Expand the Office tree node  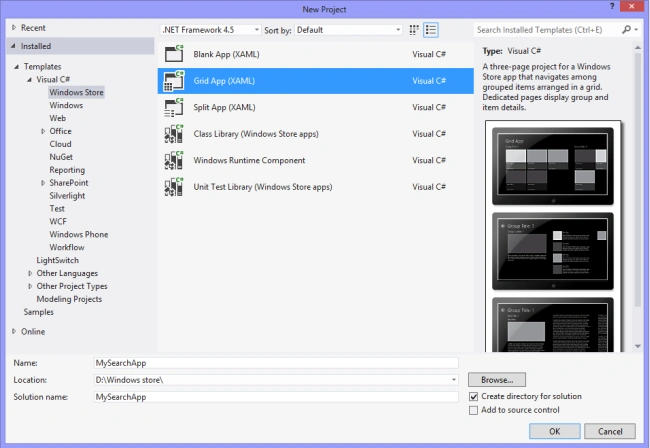[43, 131]
